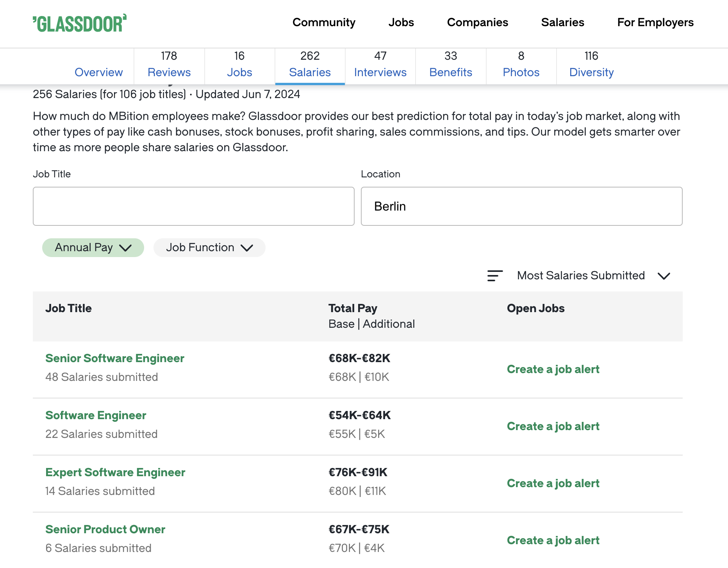Click the Total Pay column header
The image size is (728, 568).
click(x=353, y=308)
